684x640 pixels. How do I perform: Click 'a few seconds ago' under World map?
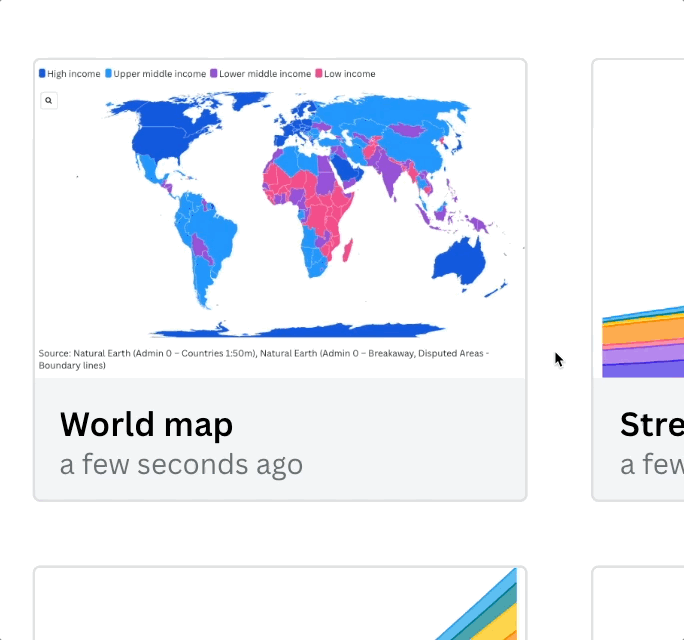(181, 464)
